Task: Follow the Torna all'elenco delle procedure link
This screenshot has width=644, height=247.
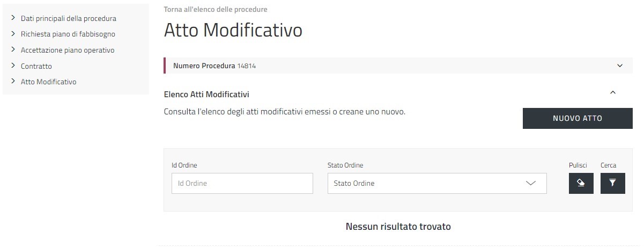Action: tap(216, 9)
